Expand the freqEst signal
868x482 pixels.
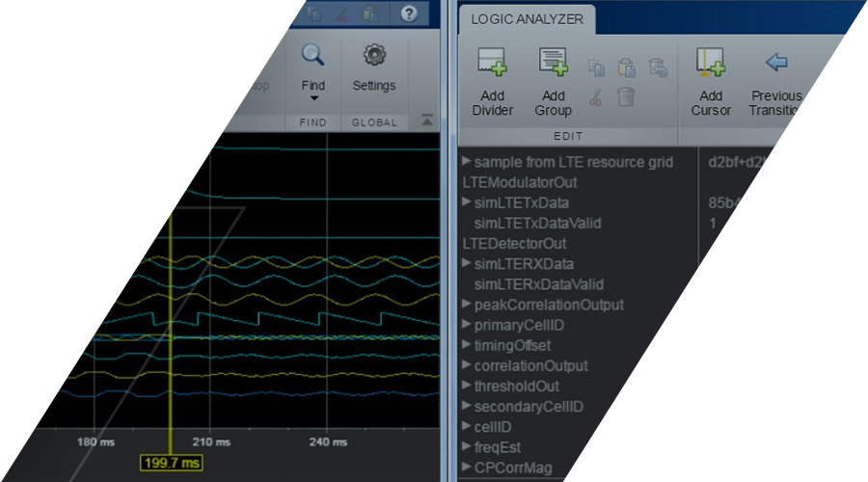point(467,446)
